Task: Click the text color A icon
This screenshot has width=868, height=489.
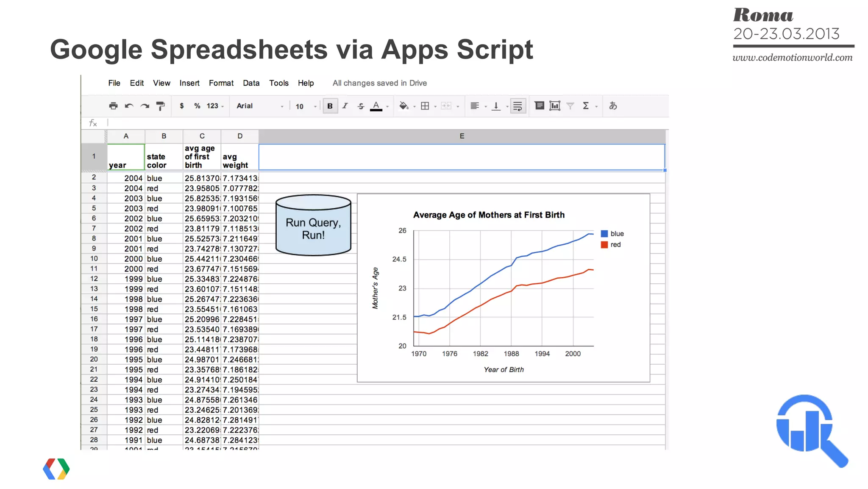Action: [x=376, y=106]
